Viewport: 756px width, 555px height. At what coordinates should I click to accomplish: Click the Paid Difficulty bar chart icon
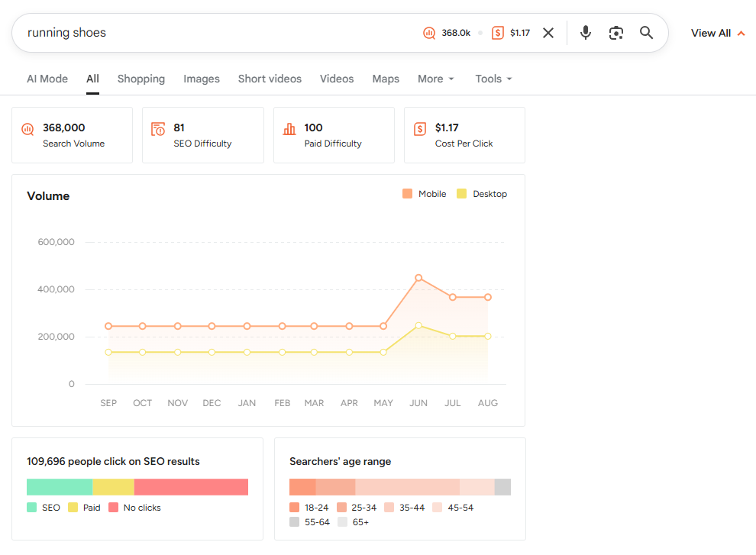290,127
